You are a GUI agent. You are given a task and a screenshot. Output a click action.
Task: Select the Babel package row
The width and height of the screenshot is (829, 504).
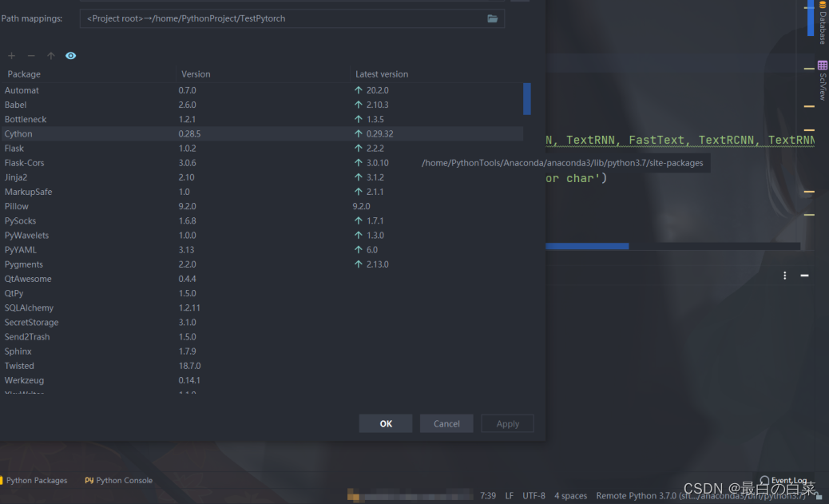(x=262, y=105)
